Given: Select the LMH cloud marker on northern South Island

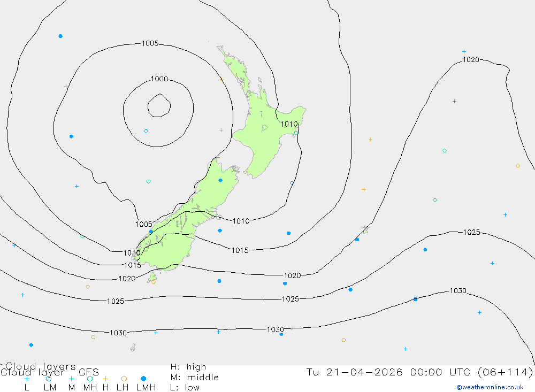Looking at the screenshot, I should point(220,180).
